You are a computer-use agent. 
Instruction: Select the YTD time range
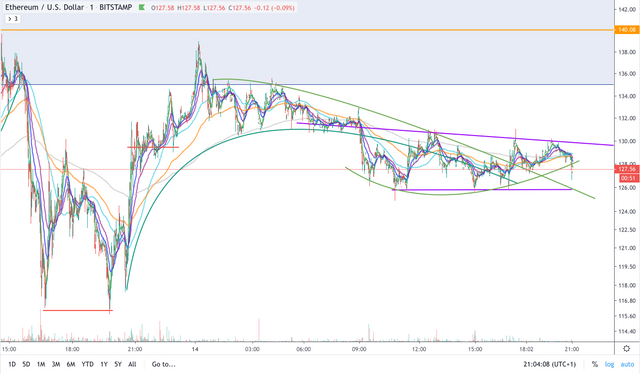[x=87, y=364]
